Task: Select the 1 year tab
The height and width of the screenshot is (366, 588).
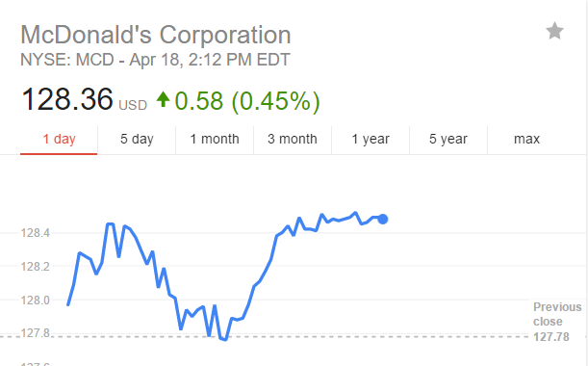Action: tap(371, 140)
